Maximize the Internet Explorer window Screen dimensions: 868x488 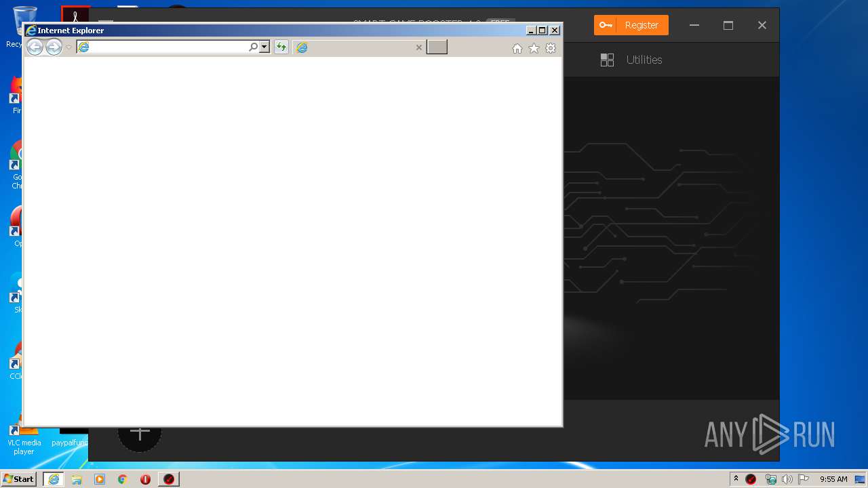tap(542, 30)
